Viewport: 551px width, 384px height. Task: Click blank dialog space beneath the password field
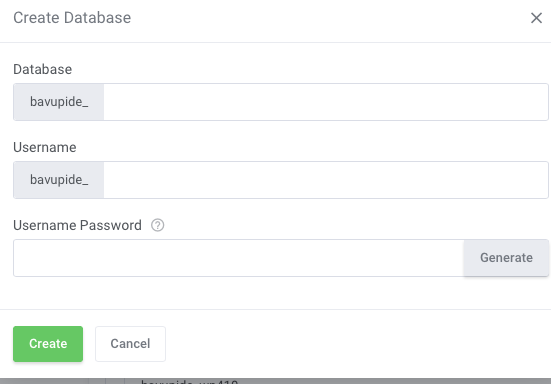(276, 293)
